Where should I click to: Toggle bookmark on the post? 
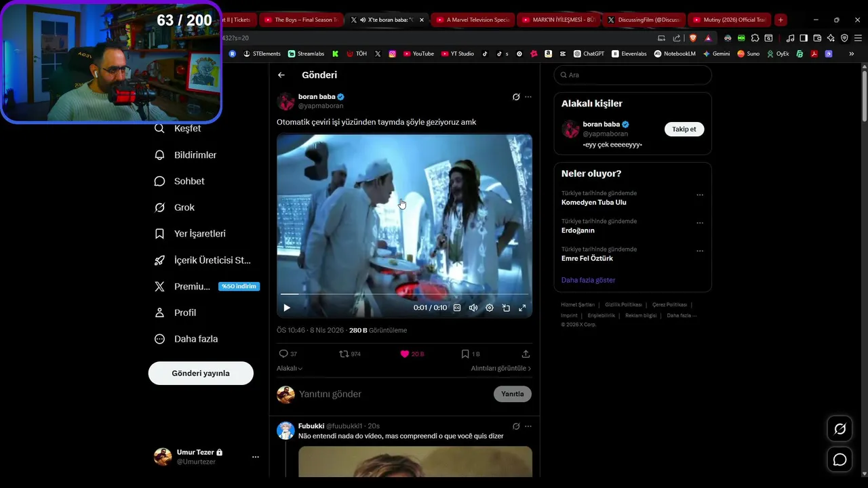click(465, 354)
